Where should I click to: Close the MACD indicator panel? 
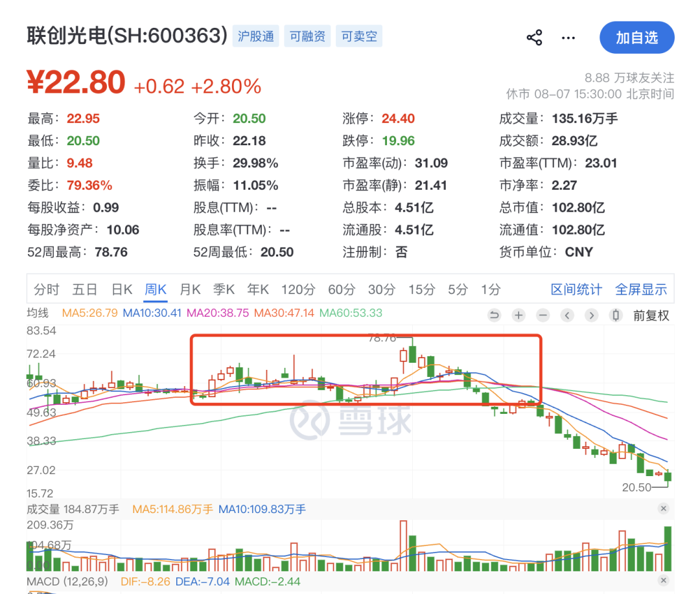tap(664, 580)
